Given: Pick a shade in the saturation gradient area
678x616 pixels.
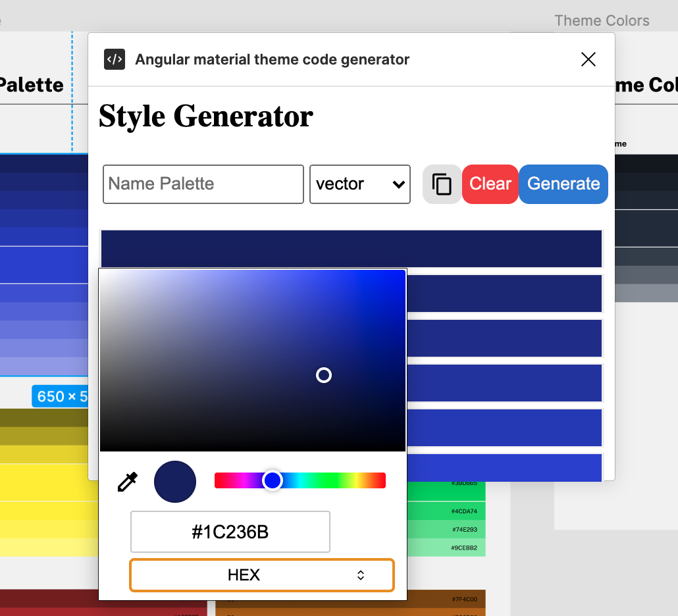Looking at the screenshot, I should (324, 375).
